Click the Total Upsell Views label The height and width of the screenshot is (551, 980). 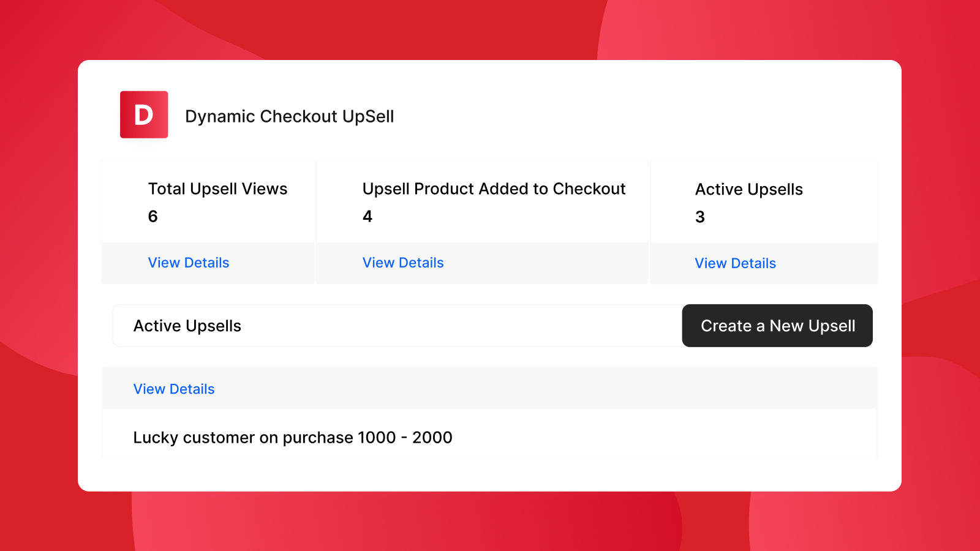pyautogui.click(x=217, y=189)
